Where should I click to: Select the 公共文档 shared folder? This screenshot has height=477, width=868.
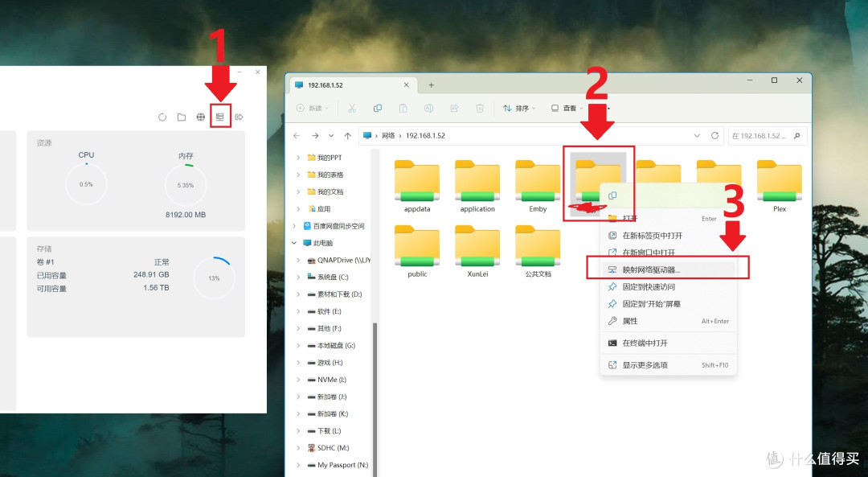click(538, 252)
